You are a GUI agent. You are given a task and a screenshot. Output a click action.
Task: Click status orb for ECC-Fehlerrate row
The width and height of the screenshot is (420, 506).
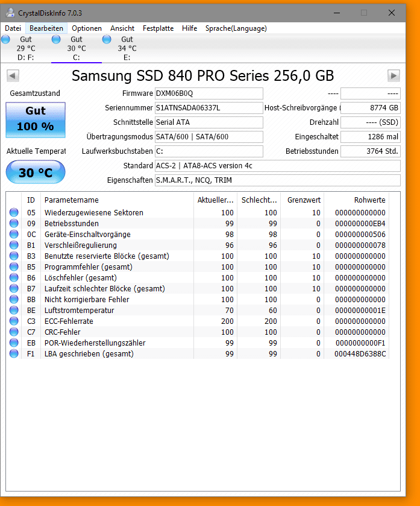14,321
